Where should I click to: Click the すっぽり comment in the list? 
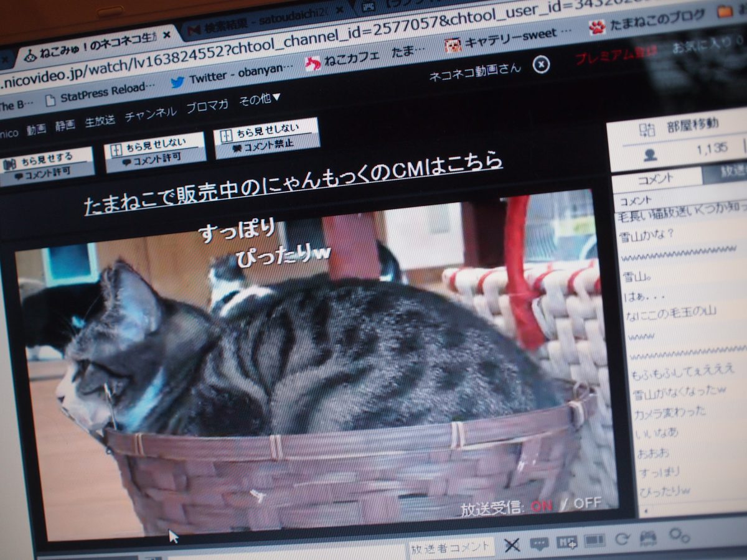659,472
